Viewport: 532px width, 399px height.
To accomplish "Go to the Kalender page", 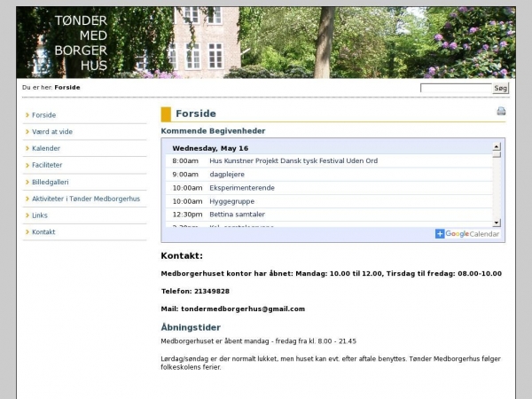I will point(46,148).
